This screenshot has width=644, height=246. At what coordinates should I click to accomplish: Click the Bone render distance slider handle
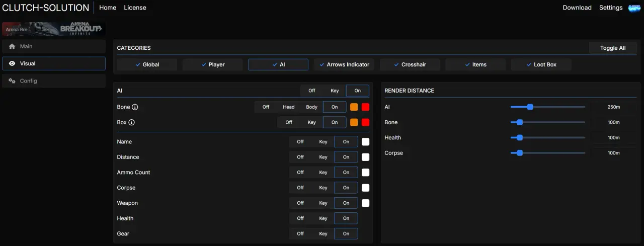point(520,122)
